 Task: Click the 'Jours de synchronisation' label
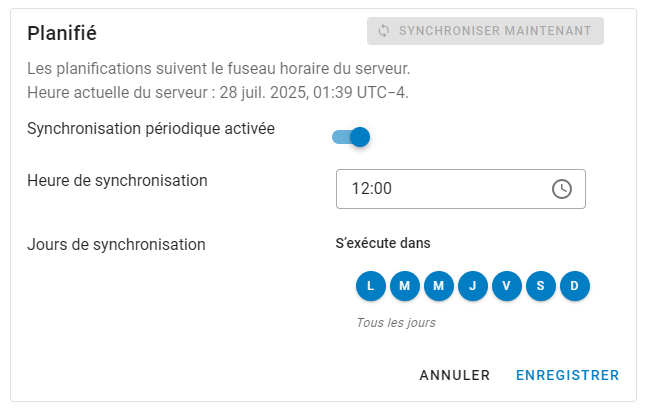tap(116, 243)
